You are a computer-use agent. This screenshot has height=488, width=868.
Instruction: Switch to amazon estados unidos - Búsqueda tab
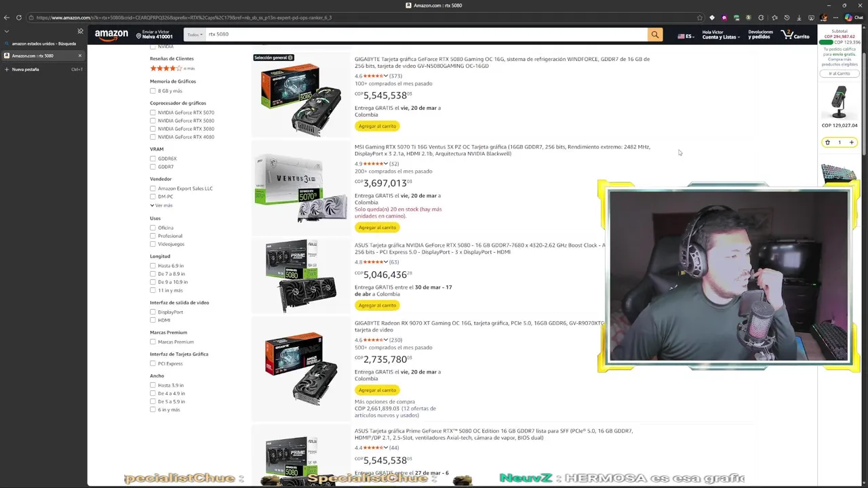43,43
